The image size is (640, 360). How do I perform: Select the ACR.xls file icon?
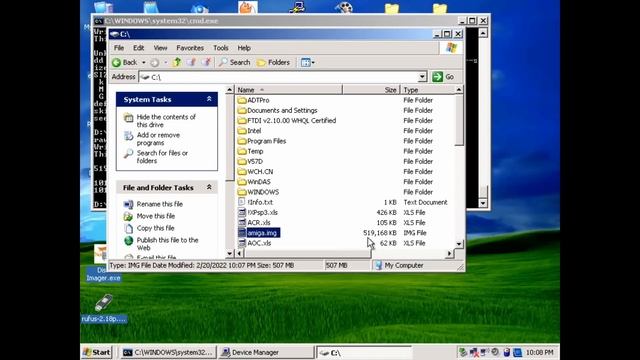click(242, 222)
